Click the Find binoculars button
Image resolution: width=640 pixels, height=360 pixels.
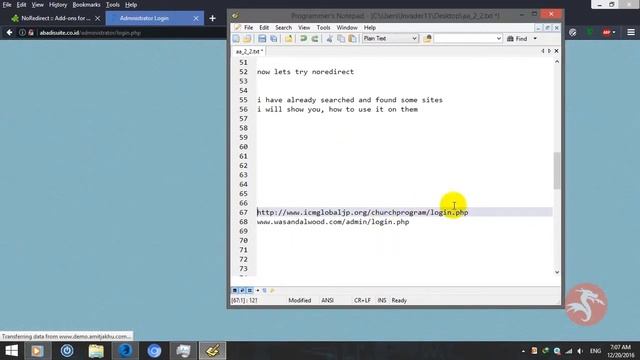517,38
